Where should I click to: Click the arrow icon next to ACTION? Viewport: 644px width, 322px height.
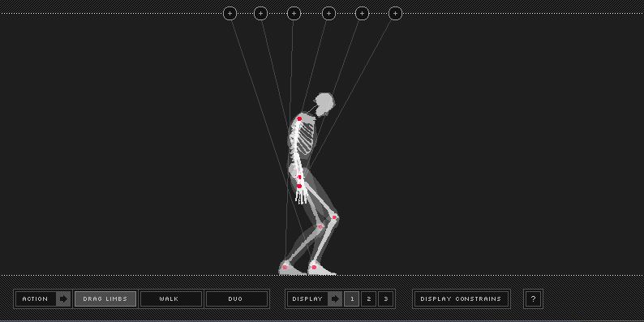[63, 299]
